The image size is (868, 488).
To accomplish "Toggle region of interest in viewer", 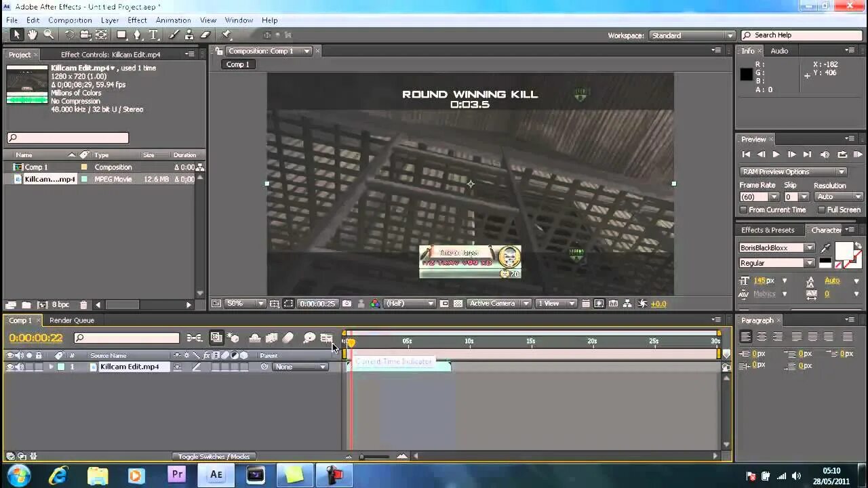I will (x=288, y=304).
